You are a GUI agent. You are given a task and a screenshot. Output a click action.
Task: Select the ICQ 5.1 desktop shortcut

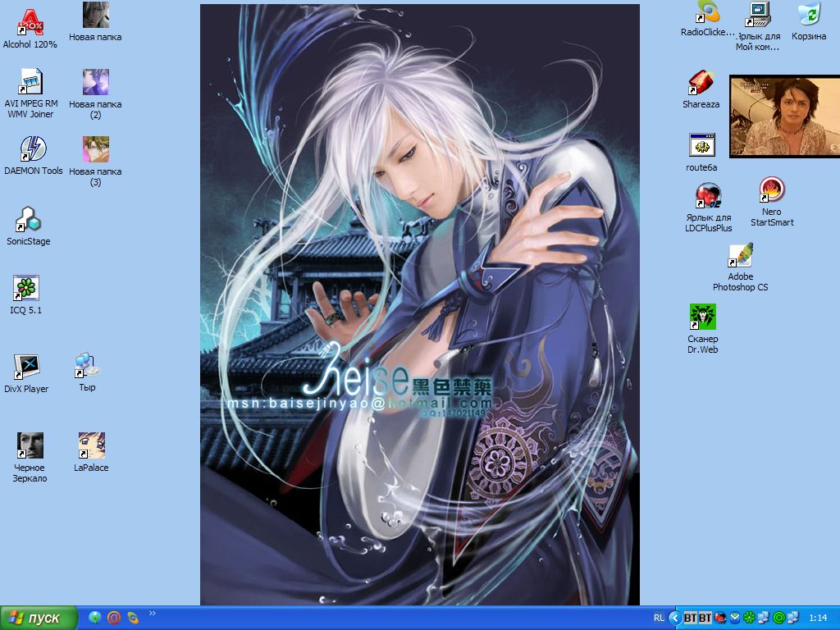tap(25, 294)
